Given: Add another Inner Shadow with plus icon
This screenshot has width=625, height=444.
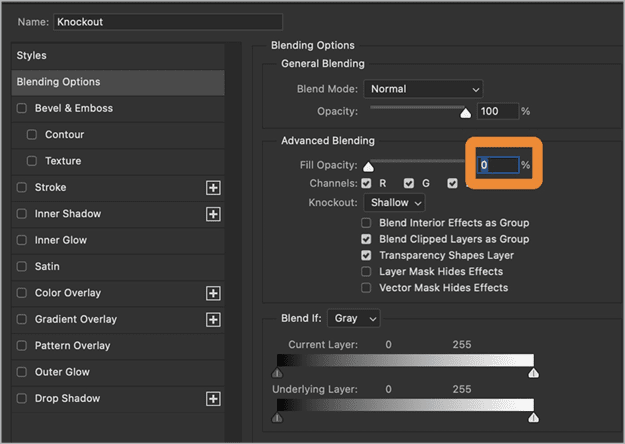Looking at the screenshot, I should pos(213,214).
